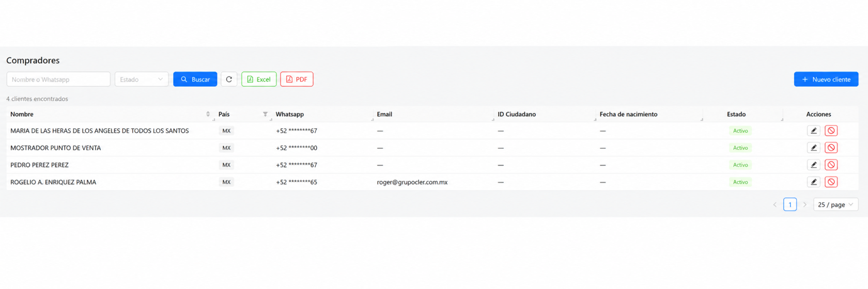Disable MARIA DE LAS HERAS client icon
The width and height of the screenshot is (868, 289).
point(831,131)
